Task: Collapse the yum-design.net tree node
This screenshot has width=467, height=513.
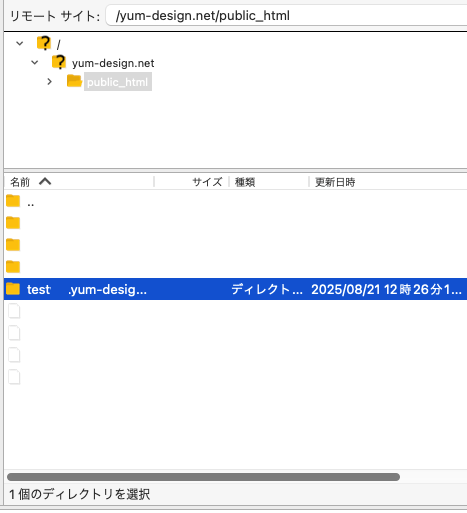Action: 35,62
